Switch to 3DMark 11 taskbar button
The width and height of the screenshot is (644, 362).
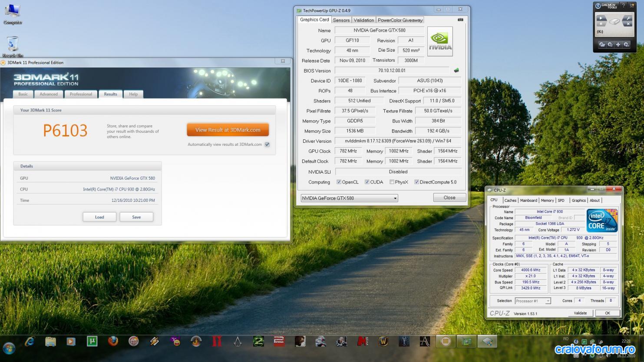coord(446,342)
